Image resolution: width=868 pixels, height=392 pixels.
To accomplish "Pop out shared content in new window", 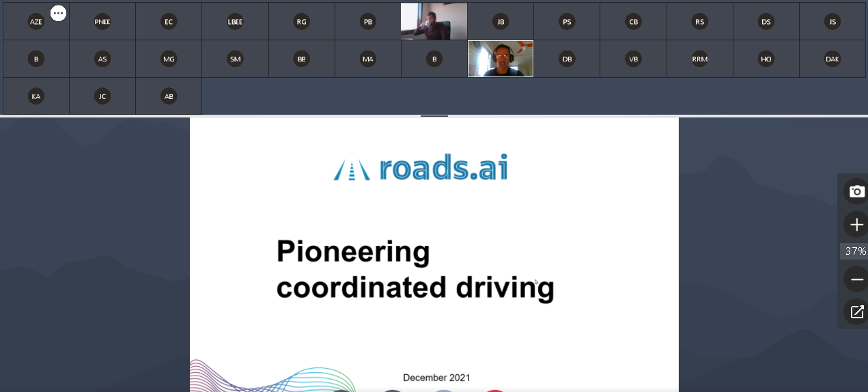I will (856, 312).
